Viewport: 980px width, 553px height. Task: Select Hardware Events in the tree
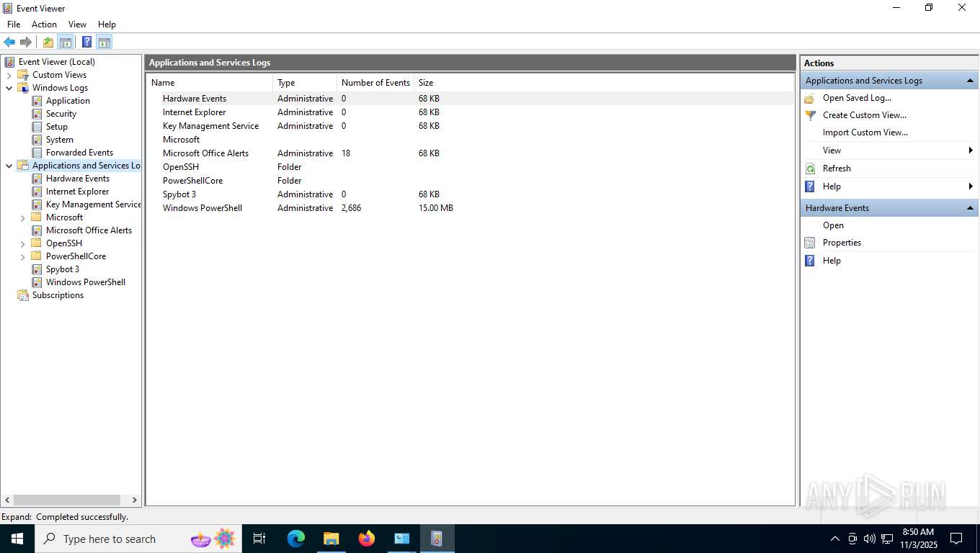77,179
